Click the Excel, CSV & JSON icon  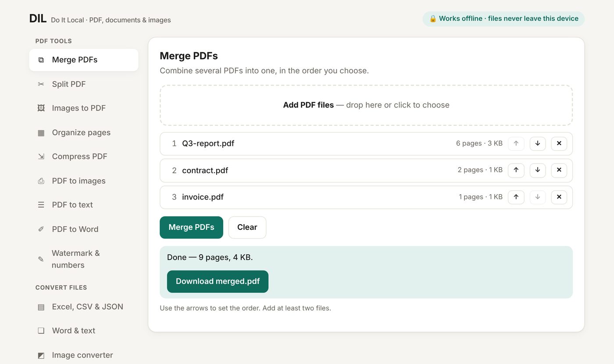click(41, 307)
